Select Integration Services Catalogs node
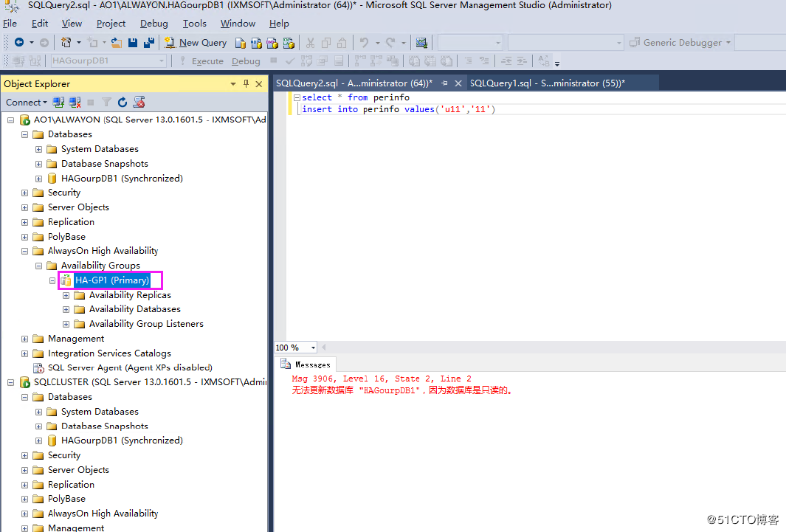Screen dimensions: 786x532 pyautogui.click(x=109, y=353)
